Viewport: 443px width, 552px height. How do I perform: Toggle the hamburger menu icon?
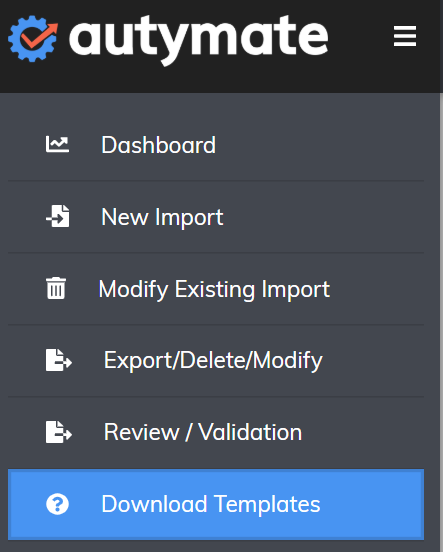[x=405, y=36]
